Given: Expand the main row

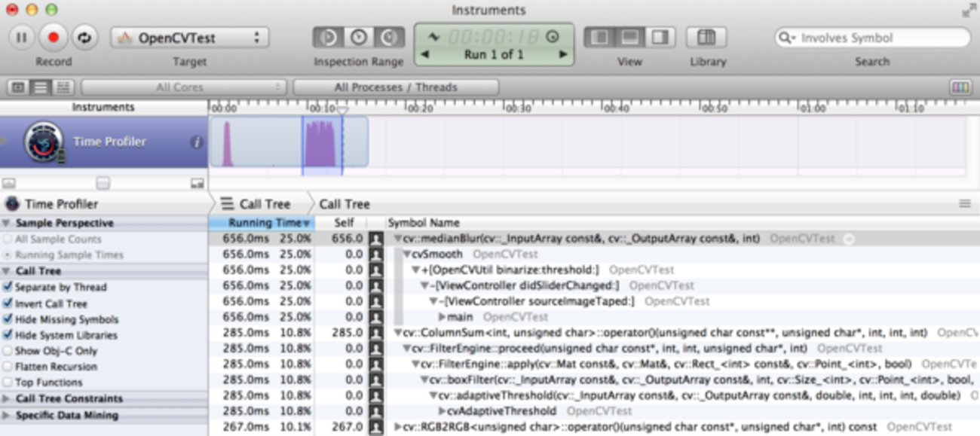Looking at the screenshot, I should coord(442,317).
